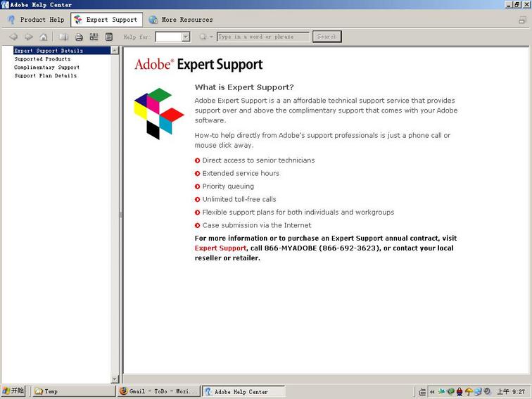Click the Forward arrow navigation icon
Viewport: 532px width, 399px height.
[28, 37]
